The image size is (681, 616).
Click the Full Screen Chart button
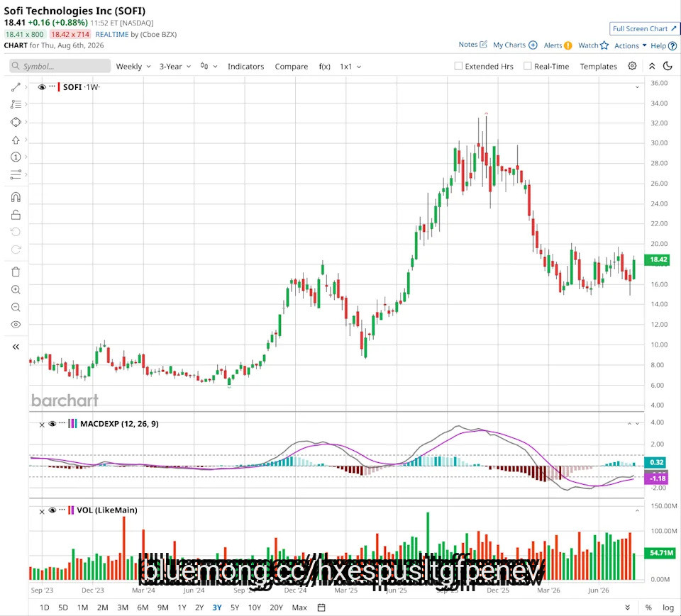coord(645,28)
